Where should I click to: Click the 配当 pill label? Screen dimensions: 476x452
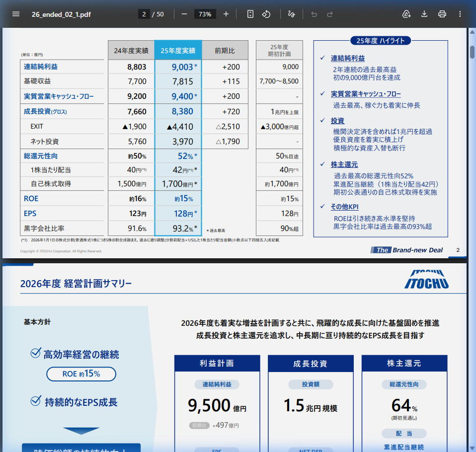tap(404, 434)
